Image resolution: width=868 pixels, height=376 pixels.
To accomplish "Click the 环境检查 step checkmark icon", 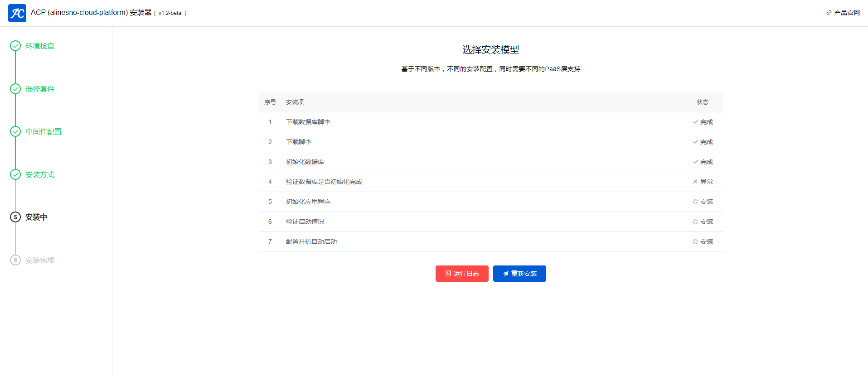I will click(15, 46).
